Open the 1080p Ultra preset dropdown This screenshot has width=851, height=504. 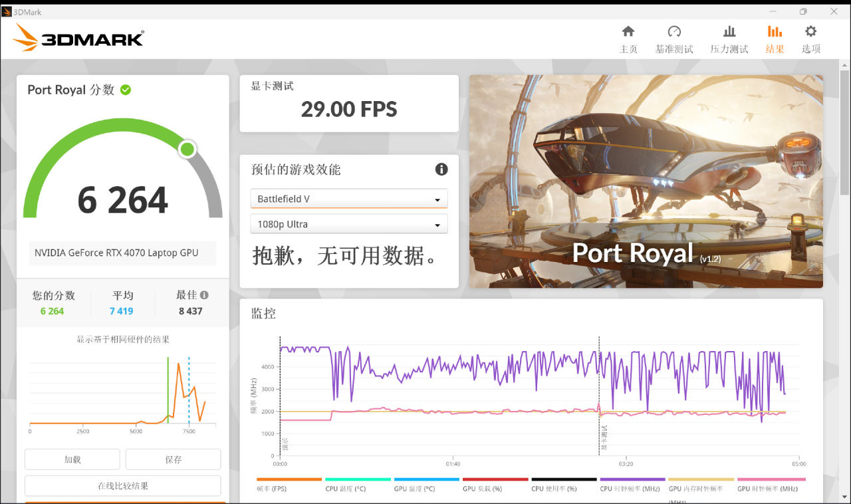(x=349, y=224)
